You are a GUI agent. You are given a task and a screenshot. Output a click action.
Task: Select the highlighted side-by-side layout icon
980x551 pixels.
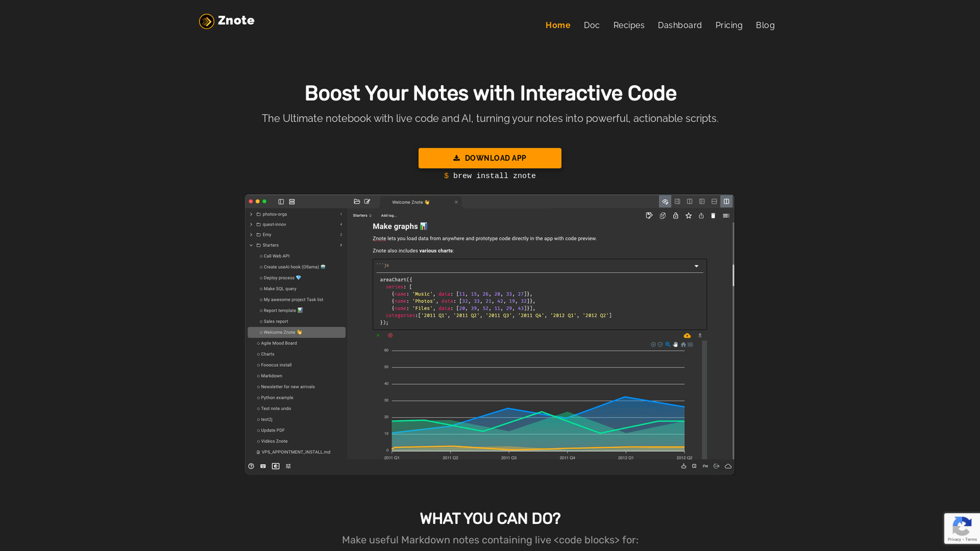click(x=726, y=201)
